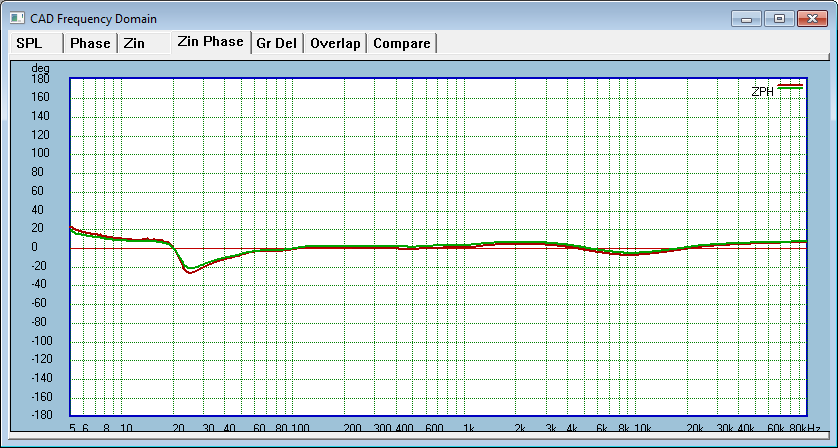Click the CAD Frequency Domain title text
Image resolution: width=838 pixels, height=448 pixels.
(x=94, y=19)
